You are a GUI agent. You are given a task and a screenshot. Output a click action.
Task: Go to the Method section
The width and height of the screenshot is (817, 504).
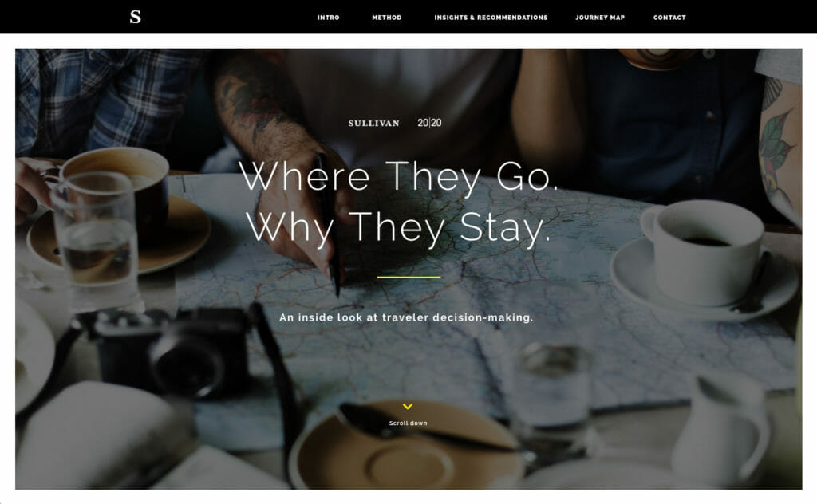coord(387,18)
